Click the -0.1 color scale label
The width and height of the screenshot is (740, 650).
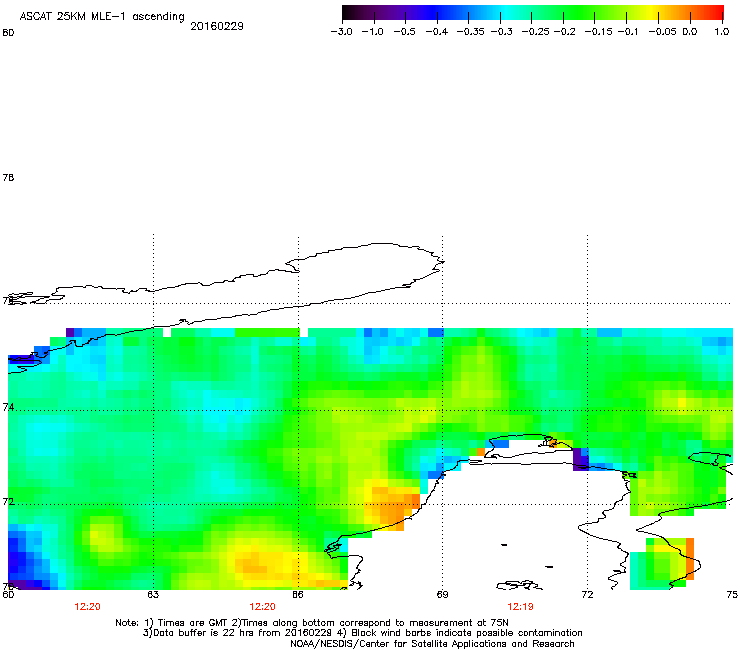[x=628, y=32]
